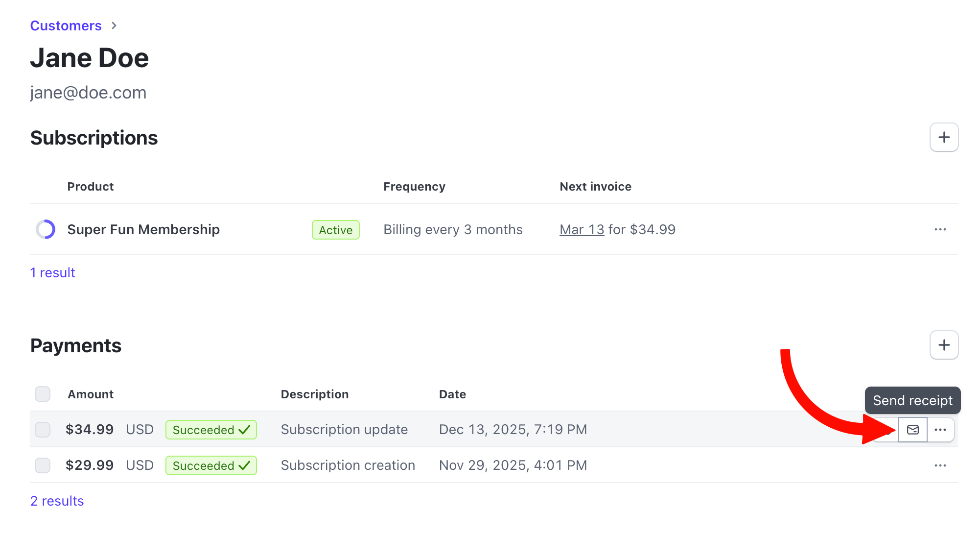Click the Send receipt envelope icon
The image size is (980, 536).
(912, 430)
